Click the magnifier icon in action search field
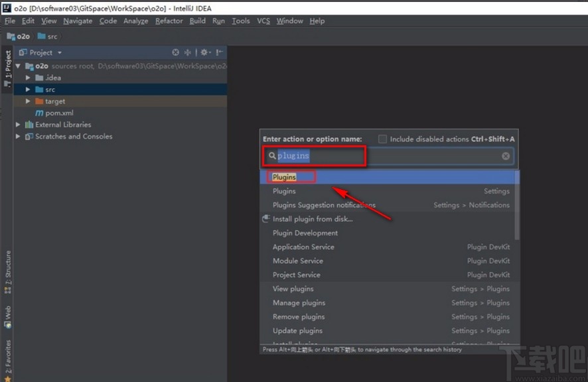Viewport: 588px width, 382px height. point(272,156)
